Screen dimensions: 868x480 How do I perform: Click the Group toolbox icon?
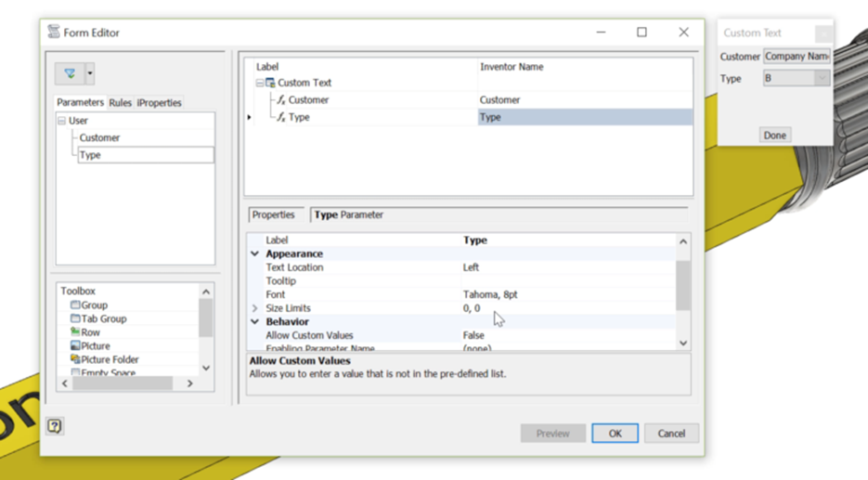tap(75, 305)
